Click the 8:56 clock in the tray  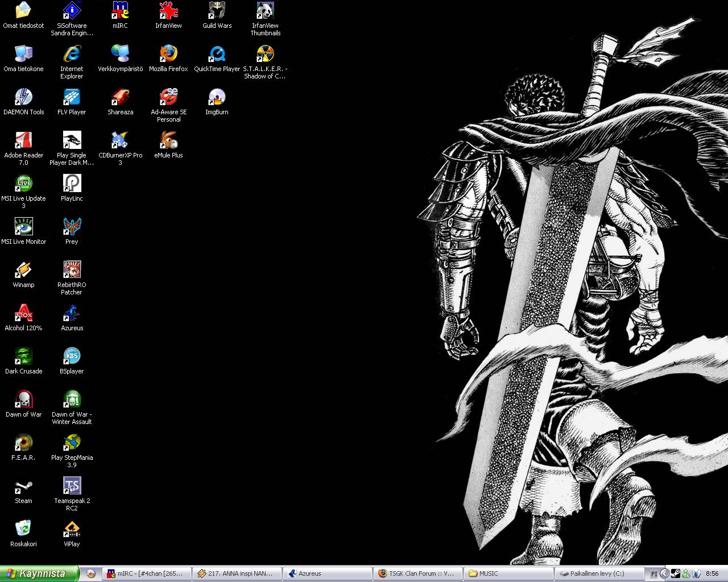point(713,573)
